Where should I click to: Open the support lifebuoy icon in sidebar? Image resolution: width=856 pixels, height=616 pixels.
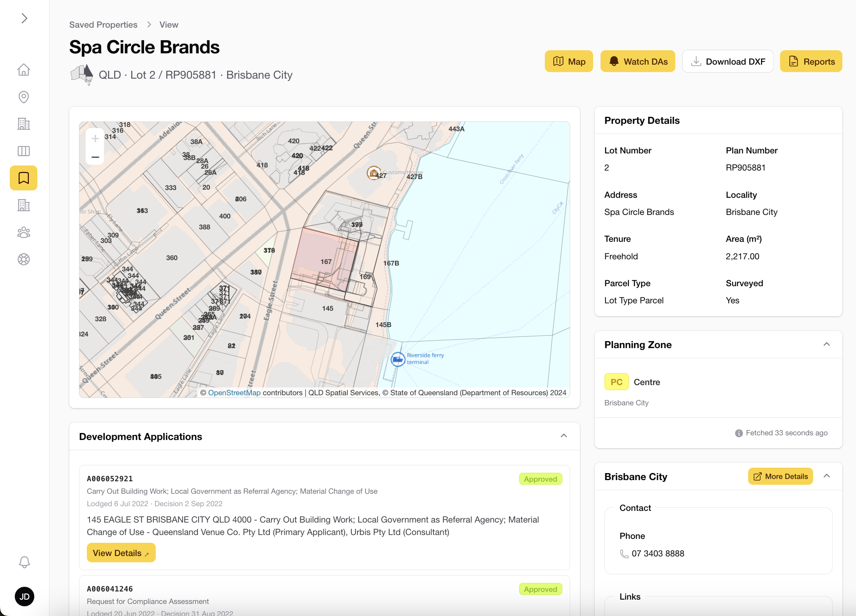click(x=24, y=259)
